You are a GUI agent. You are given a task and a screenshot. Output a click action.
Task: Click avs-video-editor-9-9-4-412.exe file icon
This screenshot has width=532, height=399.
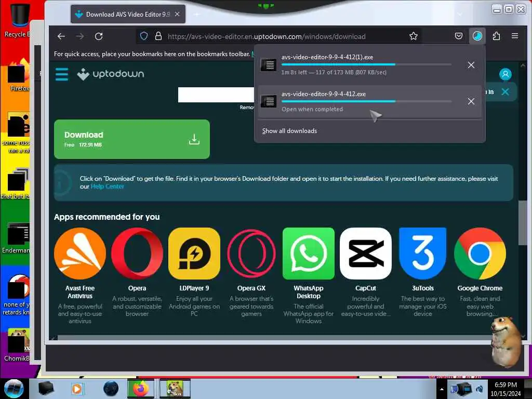tap(269, 101)
